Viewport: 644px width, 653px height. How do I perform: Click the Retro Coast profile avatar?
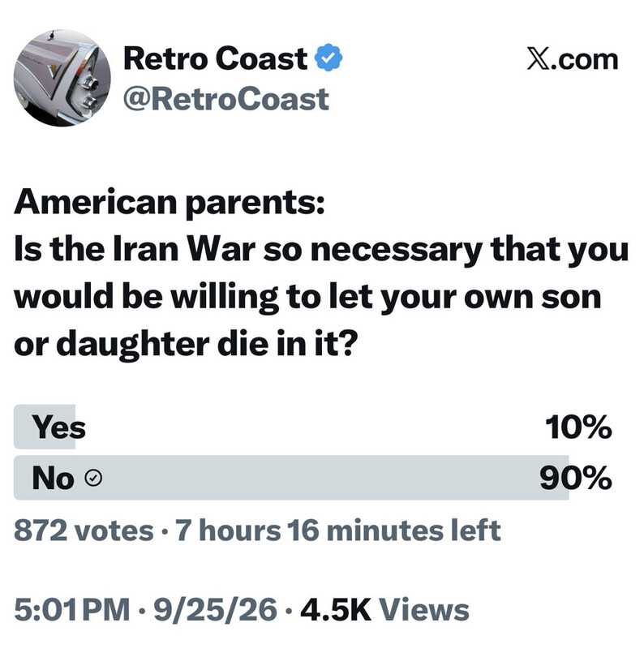pyautogui.click(x=62, y=78)
